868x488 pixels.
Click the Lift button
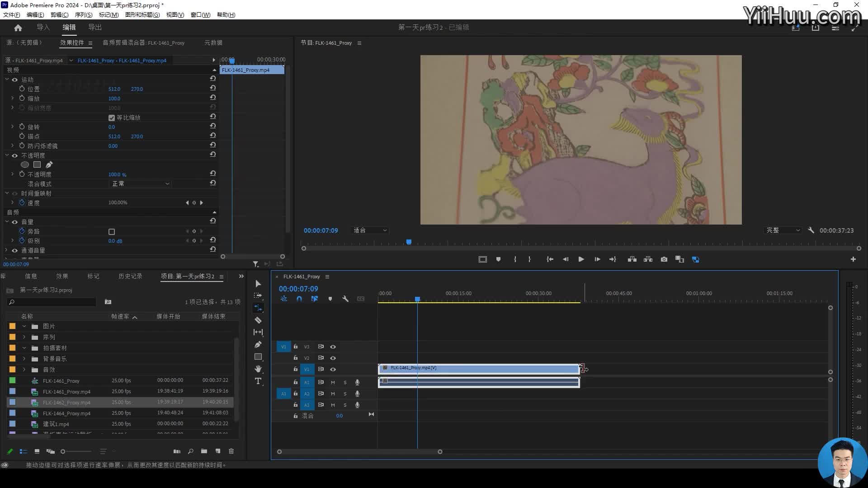[632, 259]
